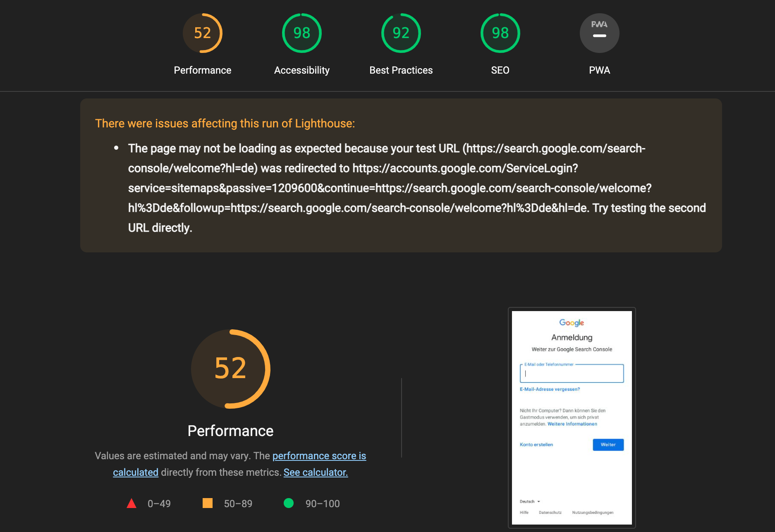Click the Accessibility score gauge showing 98
This screenshot has width=775, height=532.
point(302,33)
